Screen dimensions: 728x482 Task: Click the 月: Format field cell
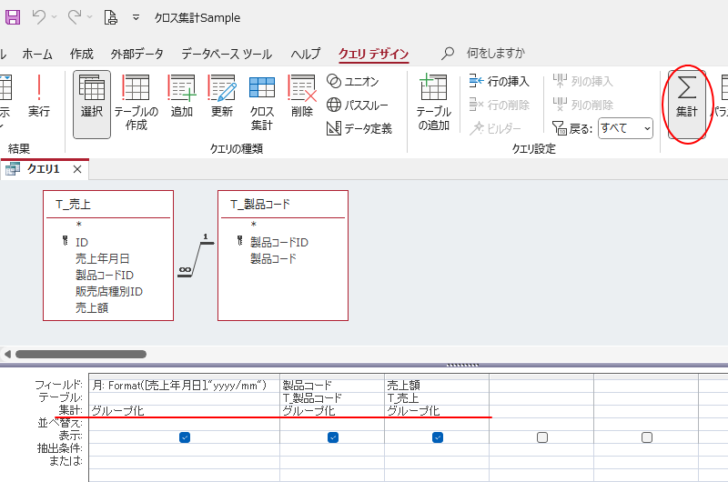pos(184,385)
